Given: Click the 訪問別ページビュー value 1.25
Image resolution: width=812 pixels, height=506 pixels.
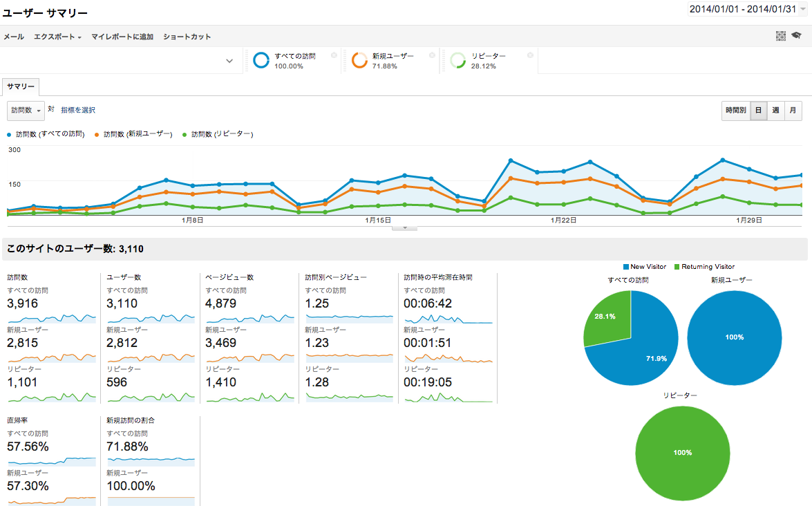Looking at the screenshot, I should pyautogui.click(x=317, y=303).
